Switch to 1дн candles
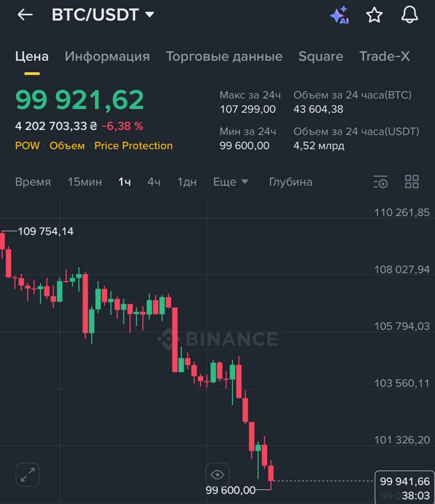 (x=186, y=182)
